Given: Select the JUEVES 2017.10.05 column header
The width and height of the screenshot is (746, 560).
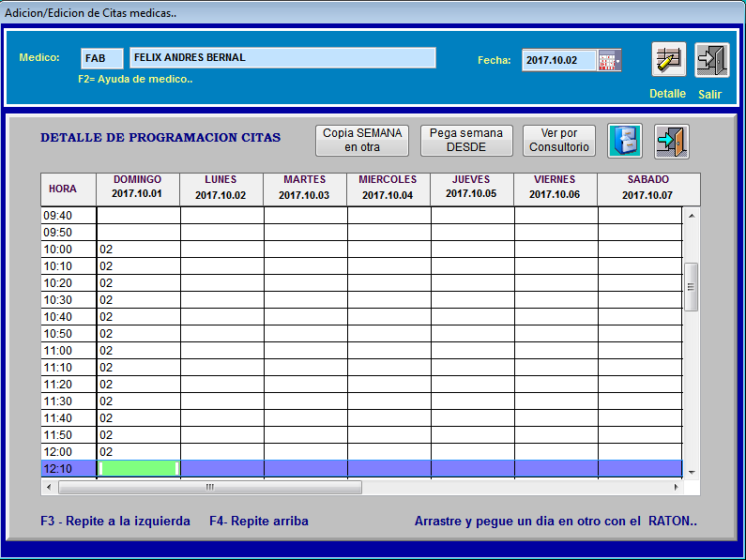Looking at the screenshot, I should pos(472,189).
